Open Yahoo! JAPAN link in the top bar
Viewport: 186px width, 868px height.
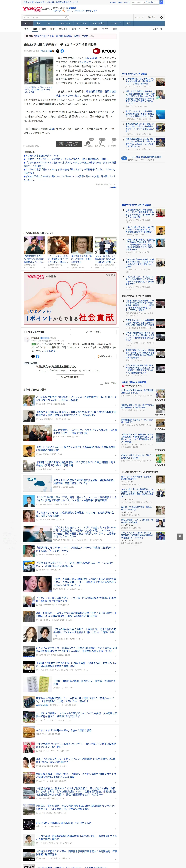116,2
